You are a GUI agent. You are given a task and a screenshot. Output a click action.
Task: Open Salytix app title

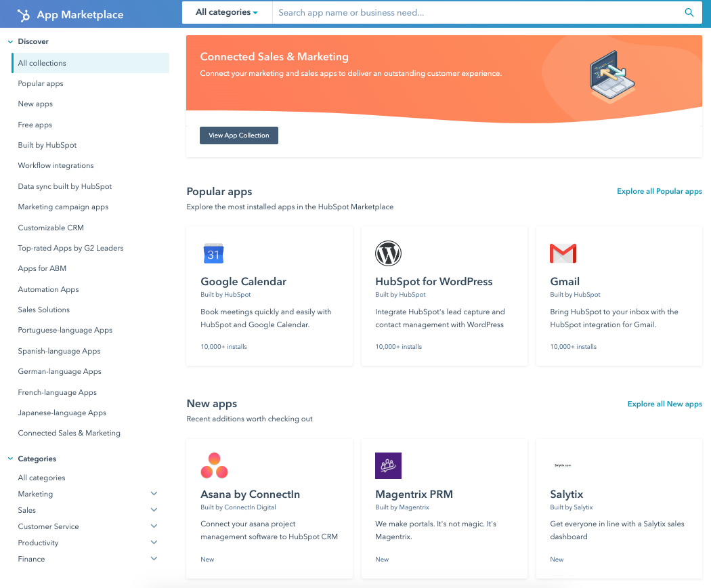pos(566,495)
